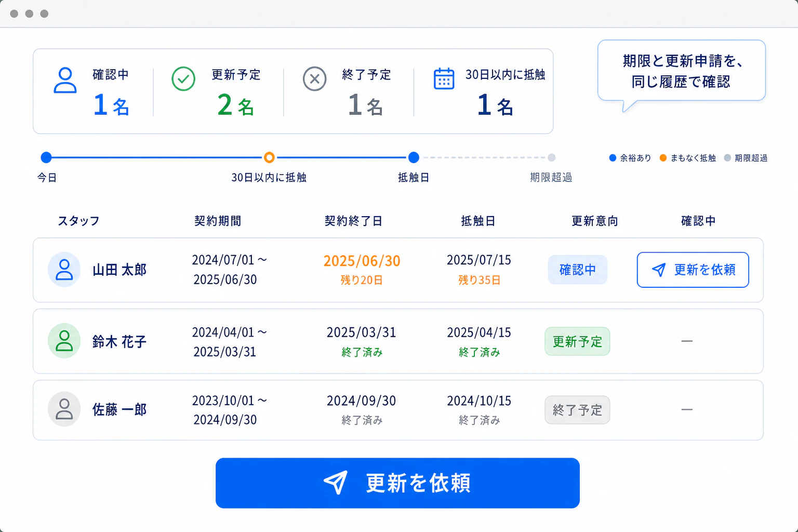Select the orange 30日以内に抵触 timeline marker
The image size is (798, 532).
(269, 157)
